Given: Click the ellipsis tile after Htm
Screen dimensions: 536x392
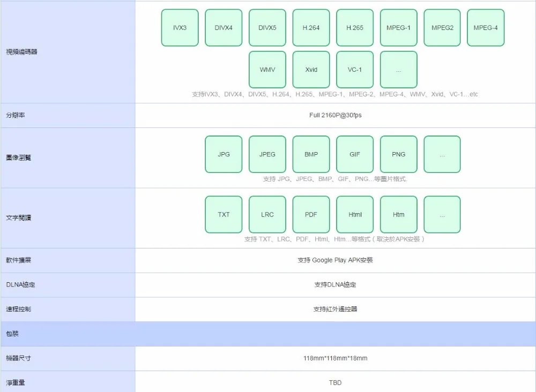Looking at the screenshot, I should (442, 214).
